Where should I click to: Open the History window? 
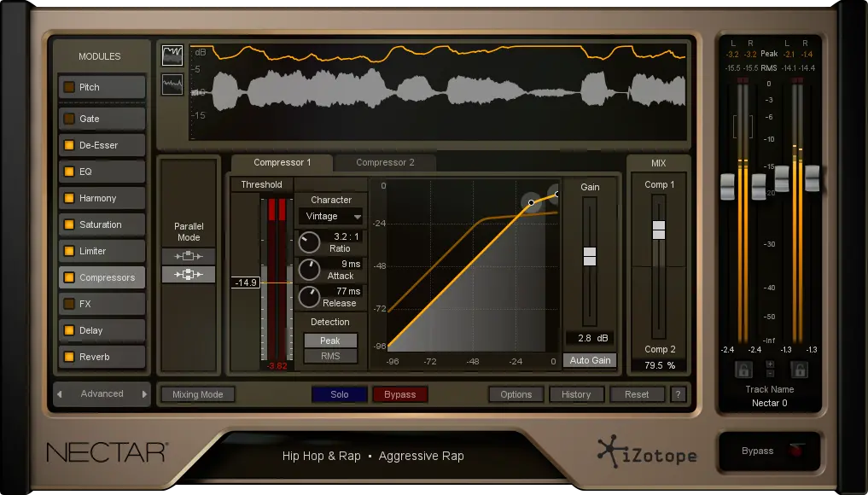coord(576,394)
